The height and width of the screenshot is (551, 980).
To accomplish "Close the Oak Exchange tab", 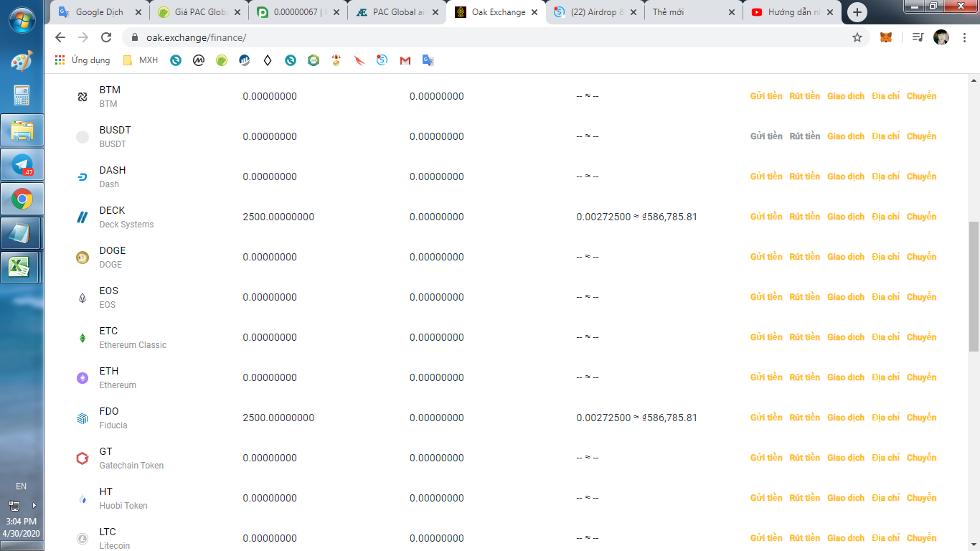I will coord(534,12).
